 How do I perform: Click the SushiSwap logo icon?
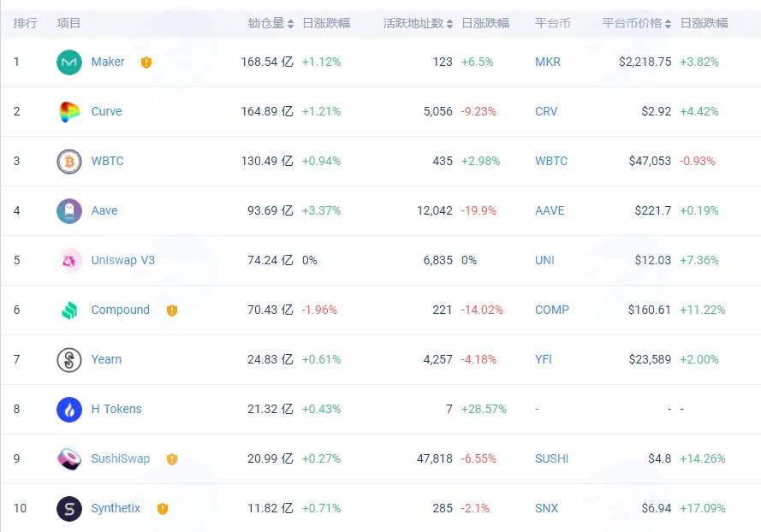pos(69,458)
